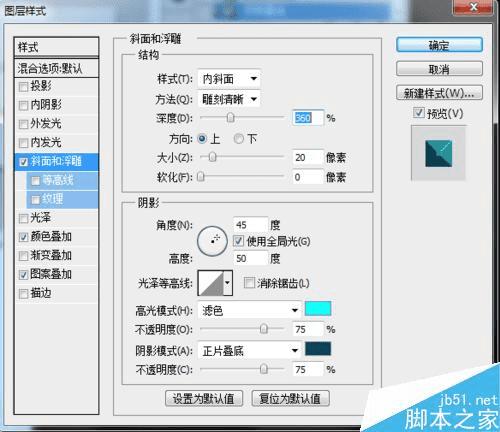Click 复位为默认值 button
The image size is (500, 432).
(x=290, y=398)
